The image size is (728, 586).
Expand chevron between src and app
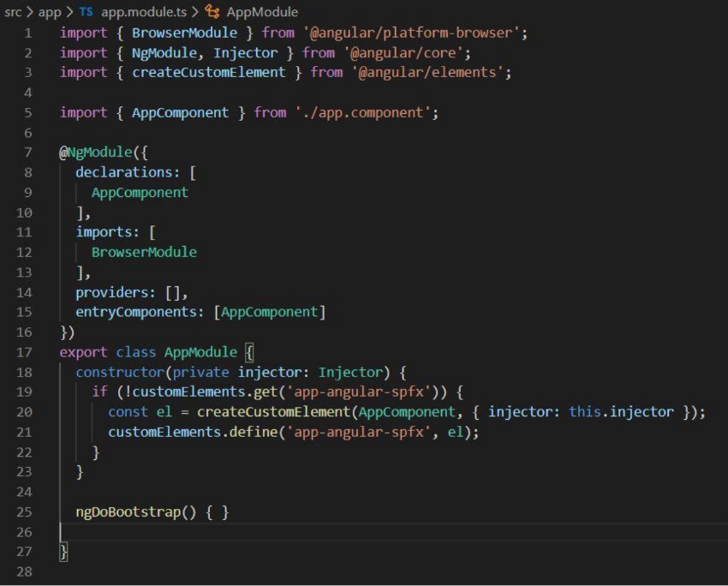(30, 12)
